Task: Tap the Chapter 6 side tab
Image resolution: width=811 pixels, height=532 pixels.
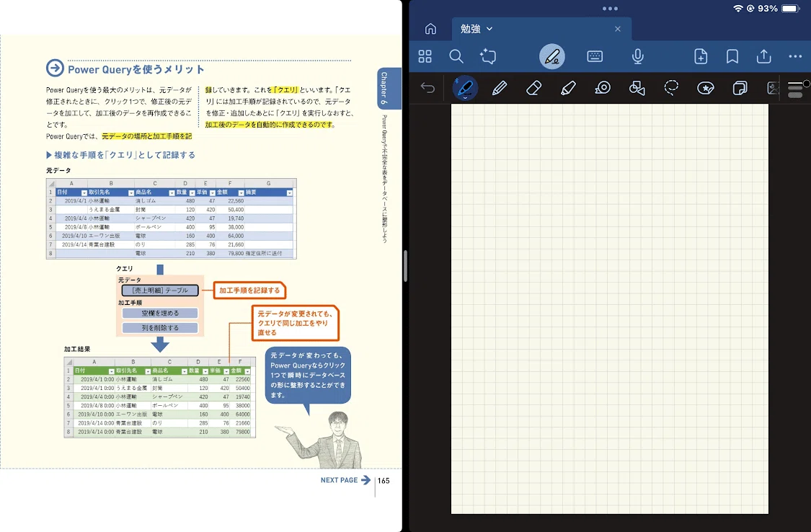Action: tap(389, 88)
